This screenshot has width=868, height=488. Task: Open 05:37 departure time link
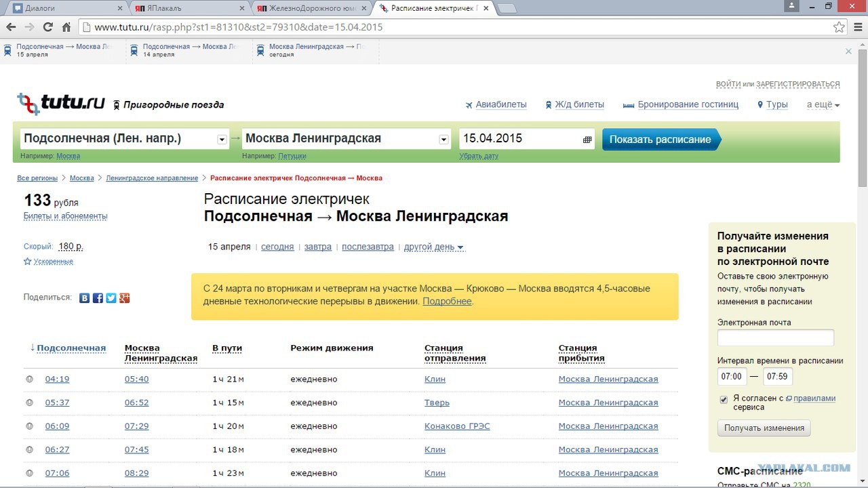point(57,403)
